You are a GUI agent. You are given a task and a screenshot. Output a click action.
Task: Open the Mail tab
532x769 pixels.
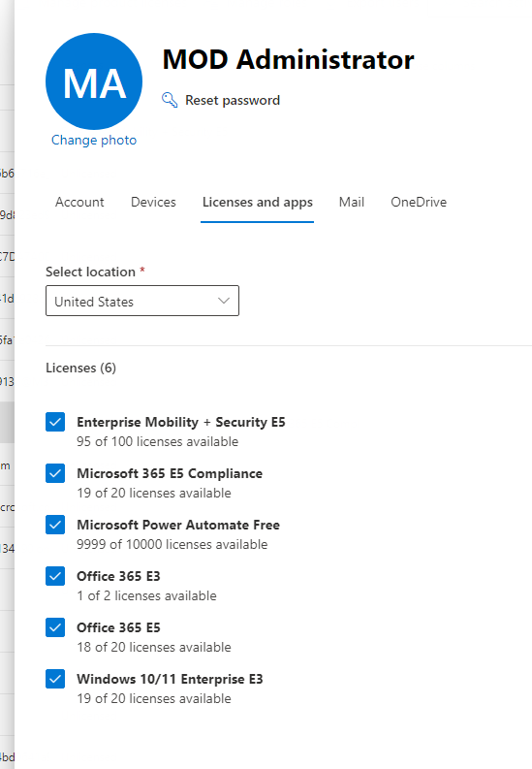[x=352, y=202]
